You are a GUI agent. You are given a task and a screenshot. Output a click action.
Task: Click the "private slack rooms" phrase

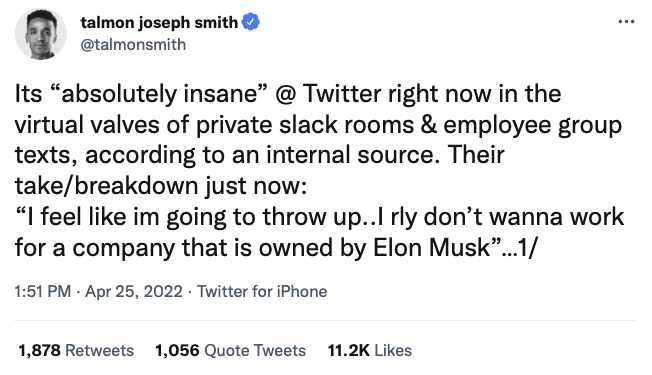(305, 125)
